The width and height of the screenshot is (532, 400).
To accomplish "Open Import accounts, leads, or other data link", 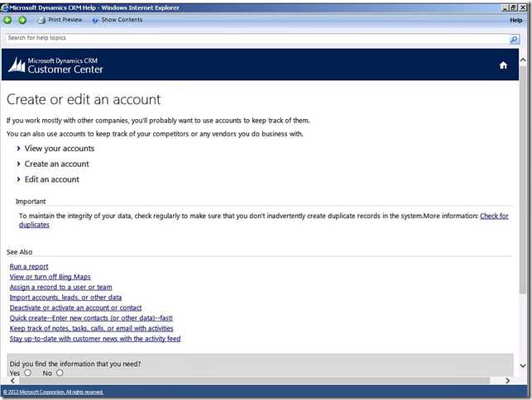I will [x=65, y=298].
